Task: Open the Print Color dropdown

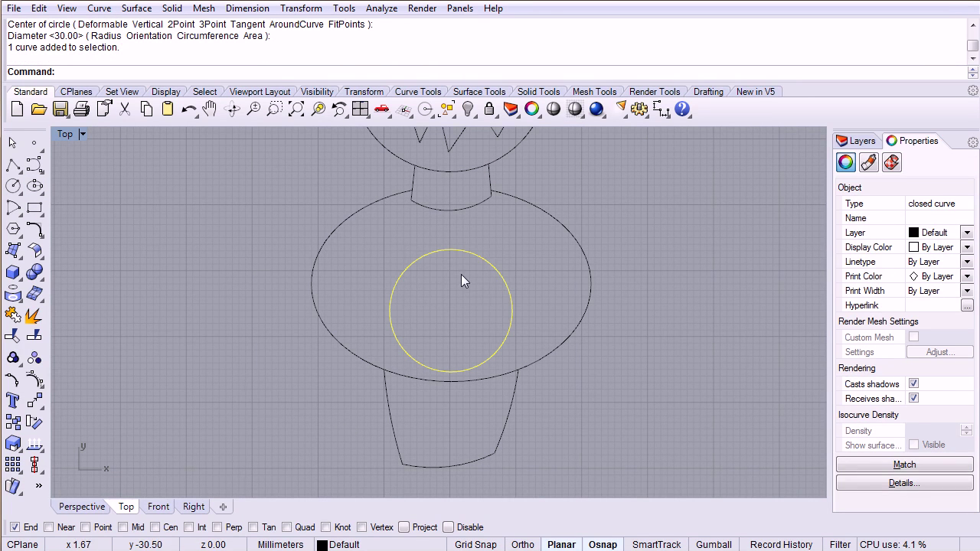Action: [966, 276]
